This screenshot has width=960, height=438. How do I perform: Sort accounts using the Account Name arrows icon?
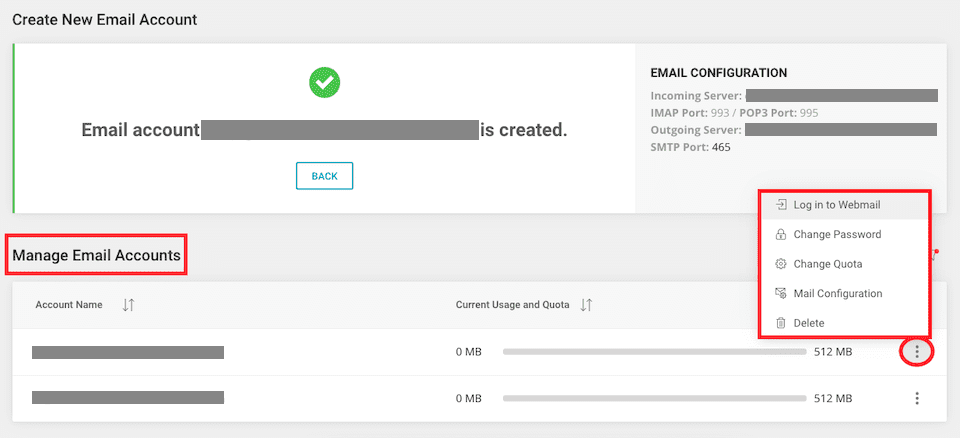(x=128, y=305)
